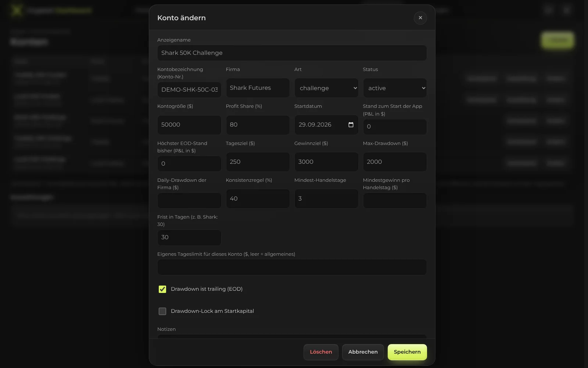Edit the Kontogröße field with 50000
This screenshot has height=368, width=588.
point(189,125)
